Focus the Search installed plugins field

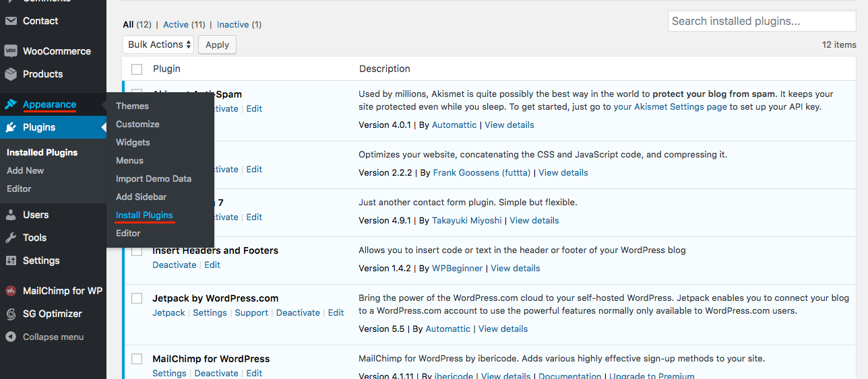pos(762,21)
